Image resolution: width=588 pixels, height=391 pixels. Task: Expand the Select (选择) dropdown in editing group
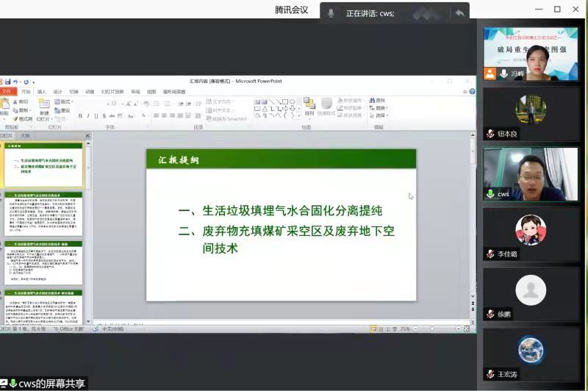[x=380, y=116]
